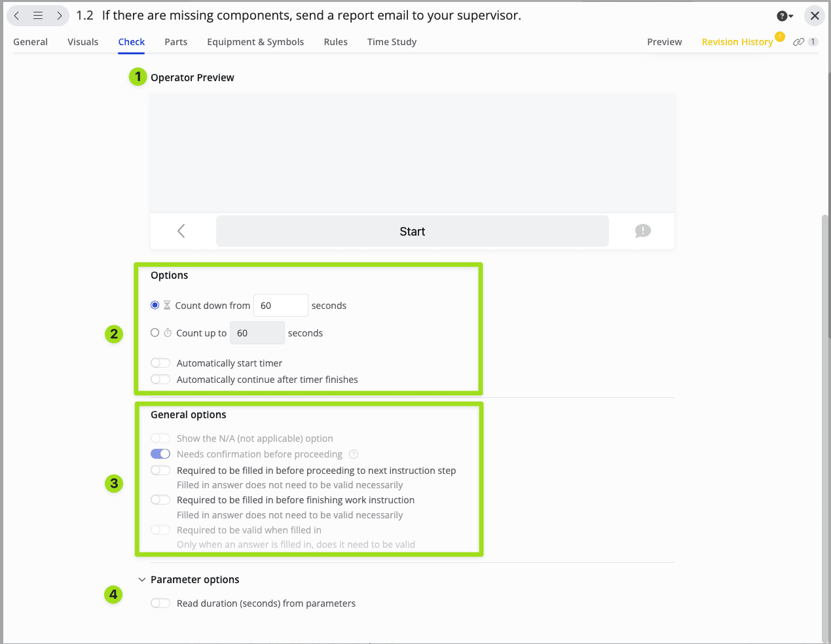The width and height of the screenshot is (831, 644).
Task: Enable Automatically start timer toggle
Action: 160,363
